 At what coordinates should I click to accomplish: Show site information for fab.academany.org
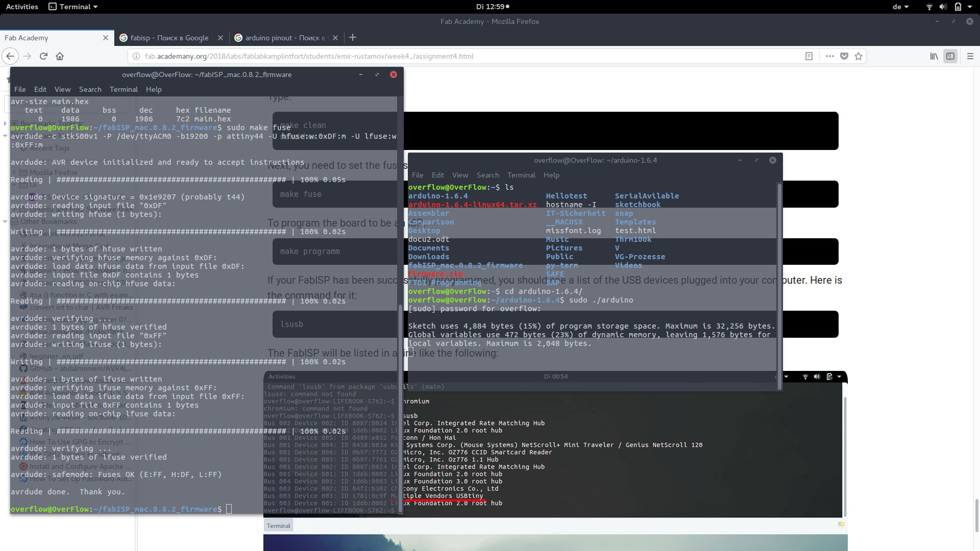(x=136, y=56)
